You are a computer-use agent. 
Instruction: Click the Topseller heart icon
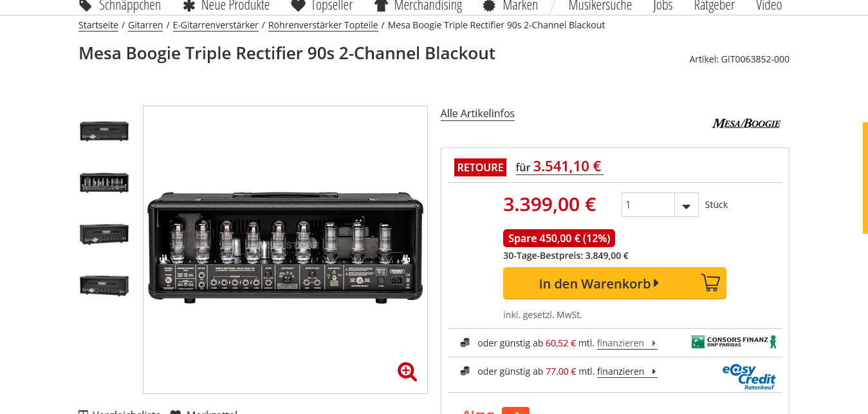tap(298, 6)
